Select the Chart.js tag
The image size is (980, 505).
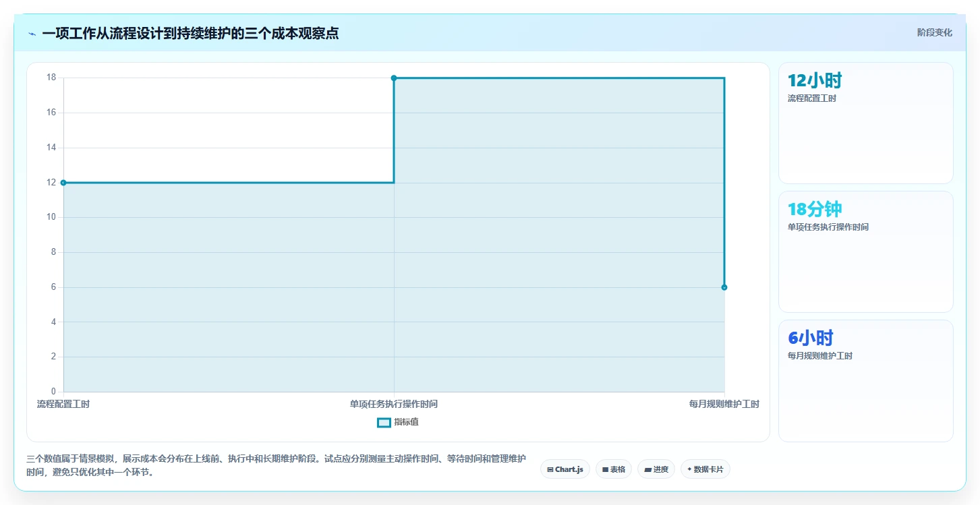(x=565, y=469)
